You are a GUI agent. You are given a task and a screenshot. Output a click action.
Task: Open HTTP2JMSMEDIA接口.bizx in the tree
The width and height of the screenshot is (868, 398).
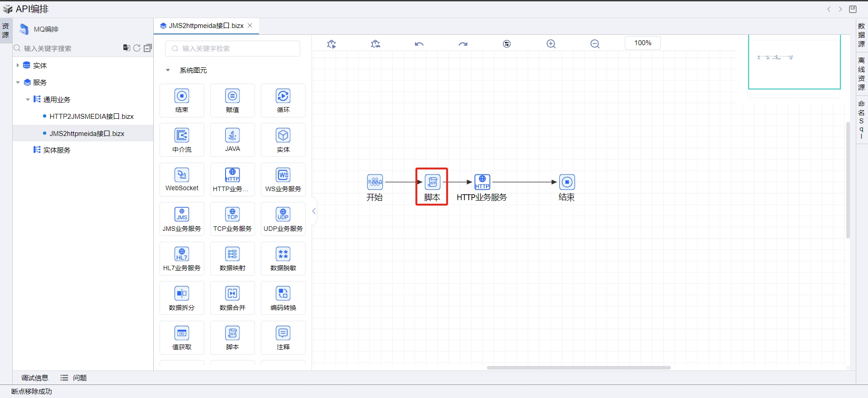[91, 117]
